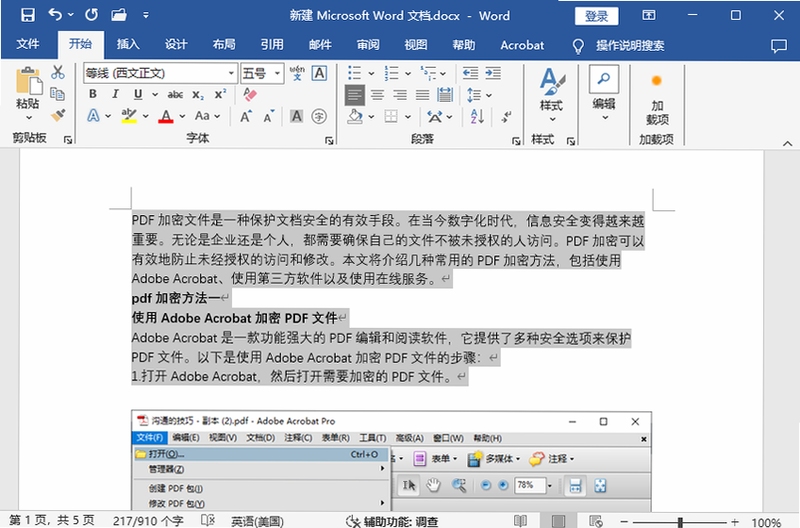Collapse the ribbon with the chevron arrow

[x=787, y=144]
